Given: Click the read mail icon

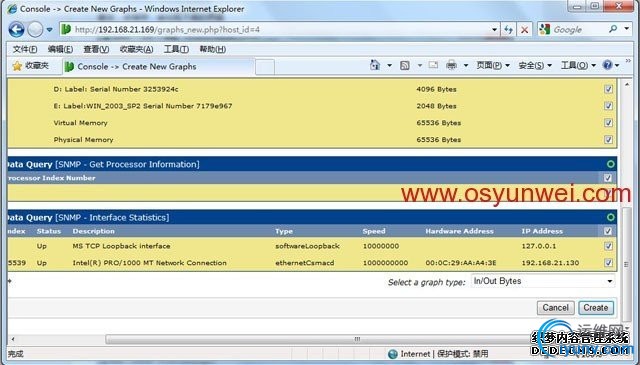Looking at the screenshot, I should pyautogui.click(x=433, y=65).
